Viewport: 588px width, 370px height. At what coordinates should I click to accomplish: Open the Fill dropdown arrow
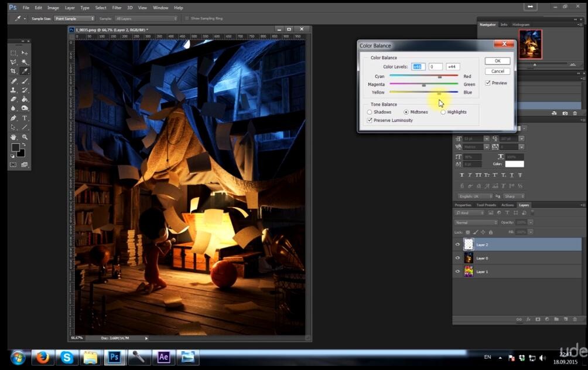coord(530,232)
